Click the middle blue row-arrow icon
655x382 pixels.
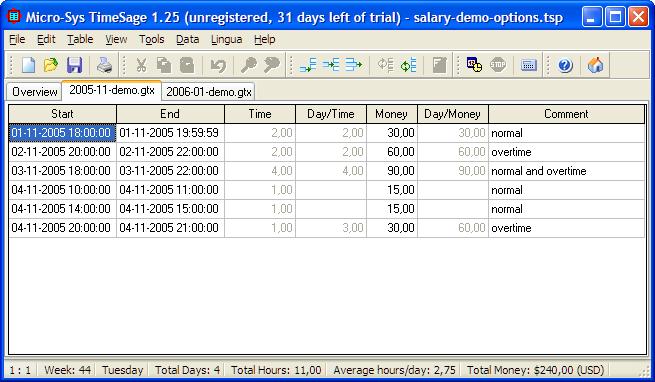coord(331,65)
